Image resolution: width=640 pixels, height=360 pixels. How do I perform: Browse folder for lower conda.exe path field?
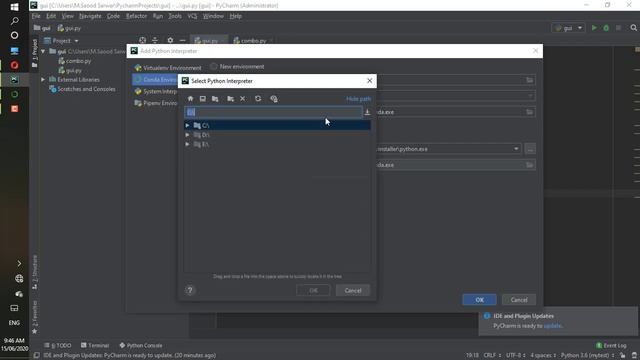tap(529, 165)
